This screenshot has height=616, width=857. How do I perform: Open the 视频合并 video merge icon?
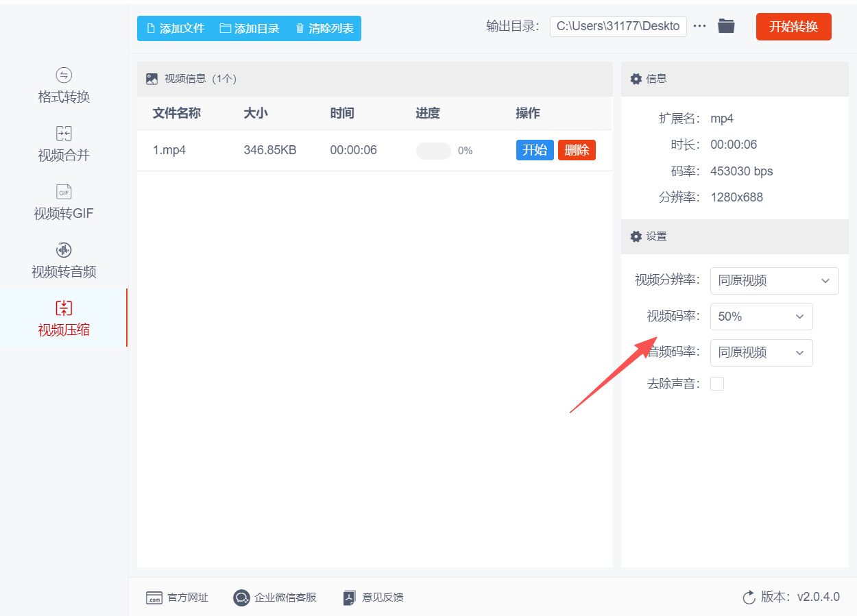tap(64, 134)
